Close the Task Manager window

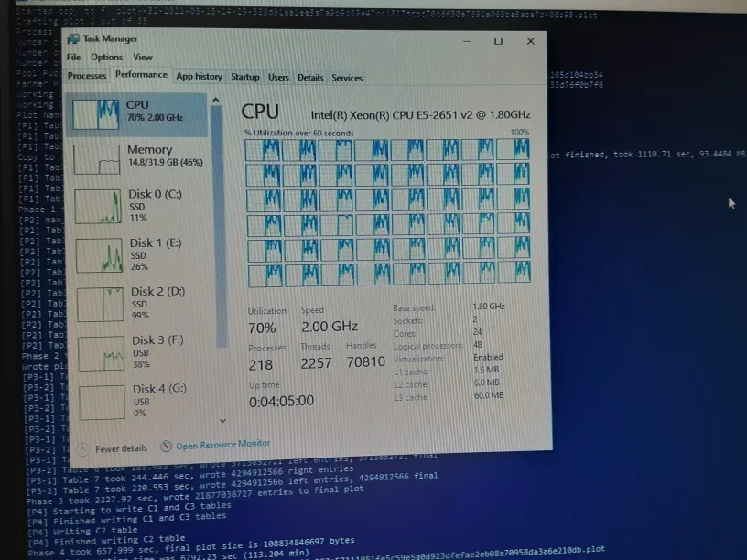(x=531, y=41)
